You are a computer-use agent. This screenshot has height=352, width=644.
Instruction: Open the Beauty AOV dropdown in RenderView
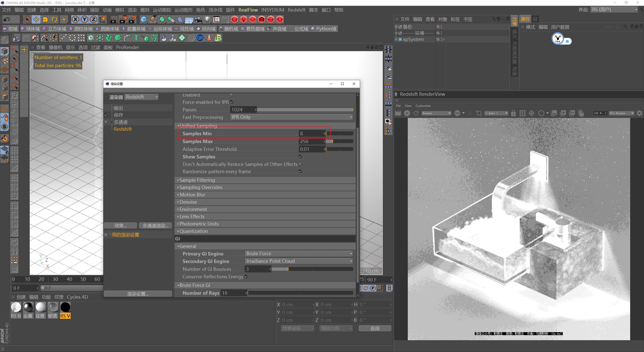pos(436,113)
